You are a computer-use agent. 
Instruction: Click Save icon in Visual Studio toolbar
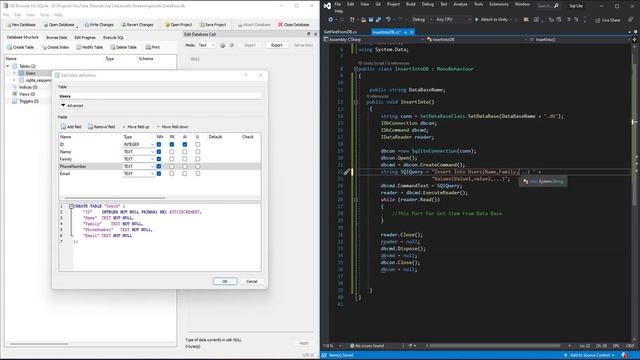pos(371,20)
